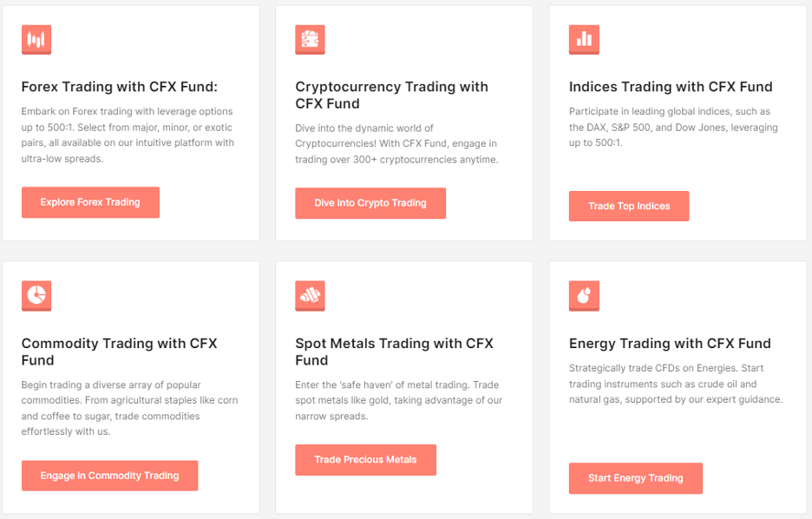Click Cryptocurrency Trading with CFX Fund heading
812x519 pixels.
tap(391, 95)
